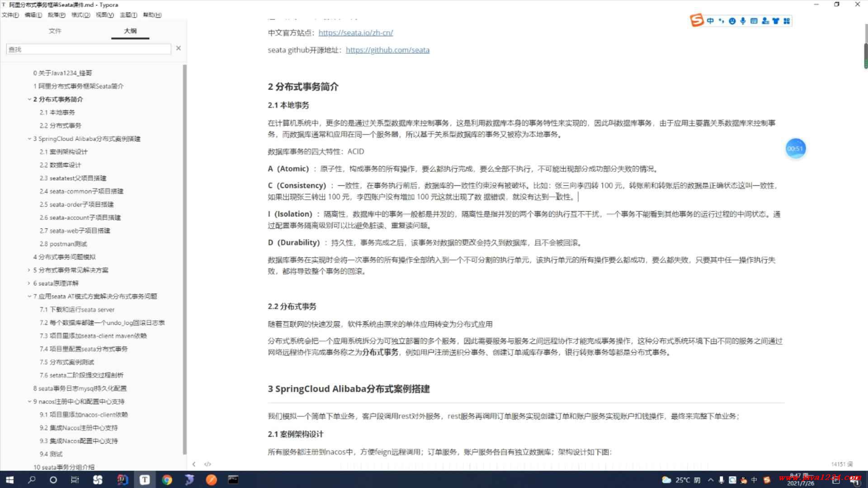Jump to outline item 2.1 本地事务
Viewport: 868px width, 488px height.
(57, 112)
